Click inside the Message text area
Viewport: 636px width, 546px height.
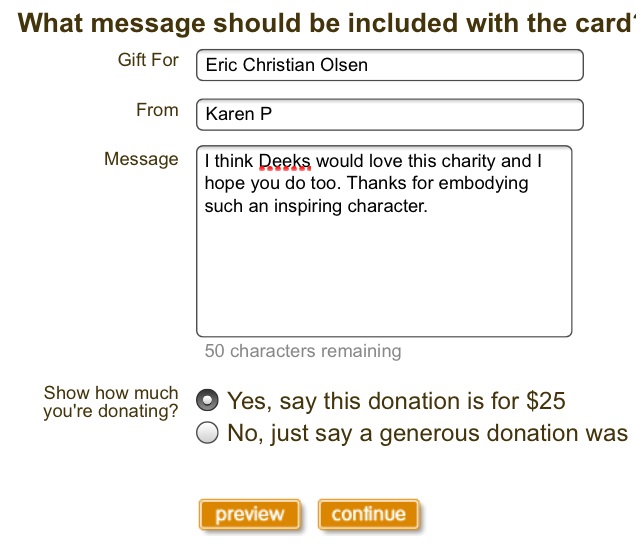384,270
